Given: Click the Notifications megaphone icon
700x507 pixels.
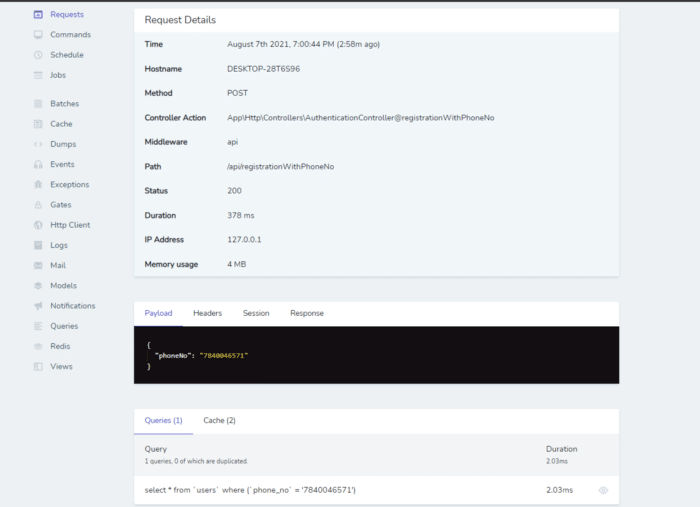Looking at the screenshot, I should click(x=38, y=306).
